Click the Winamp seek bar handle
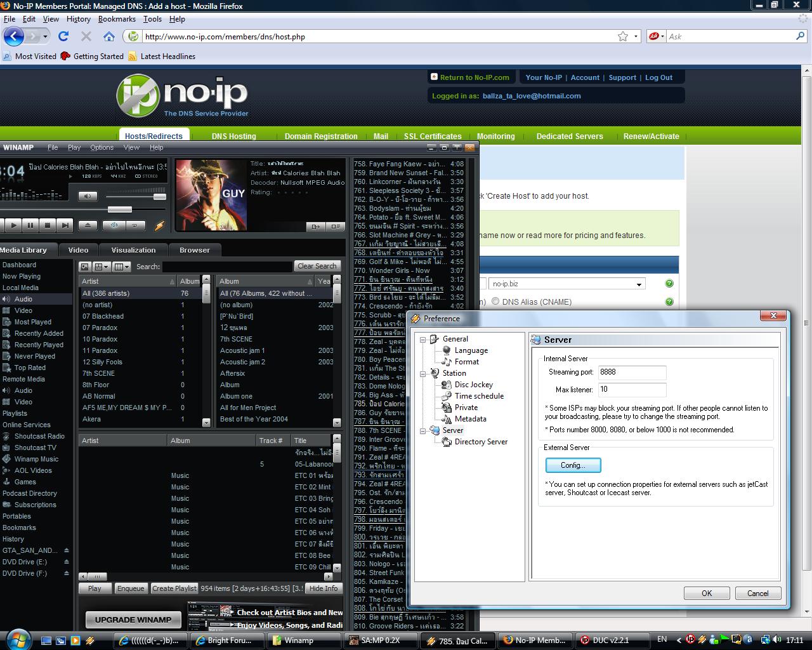The width and height of the screenshot is (812, 650). (119, 209)
